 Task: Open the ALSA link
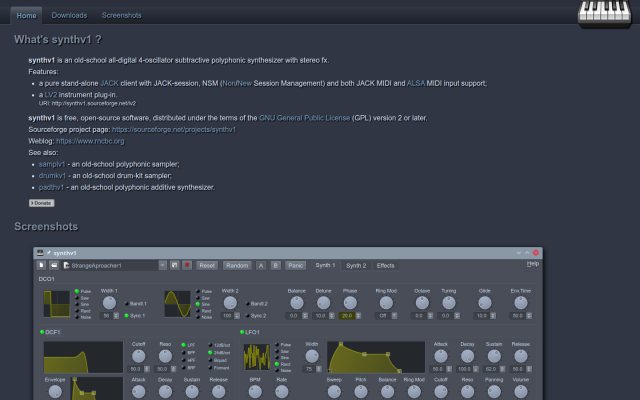416,83
